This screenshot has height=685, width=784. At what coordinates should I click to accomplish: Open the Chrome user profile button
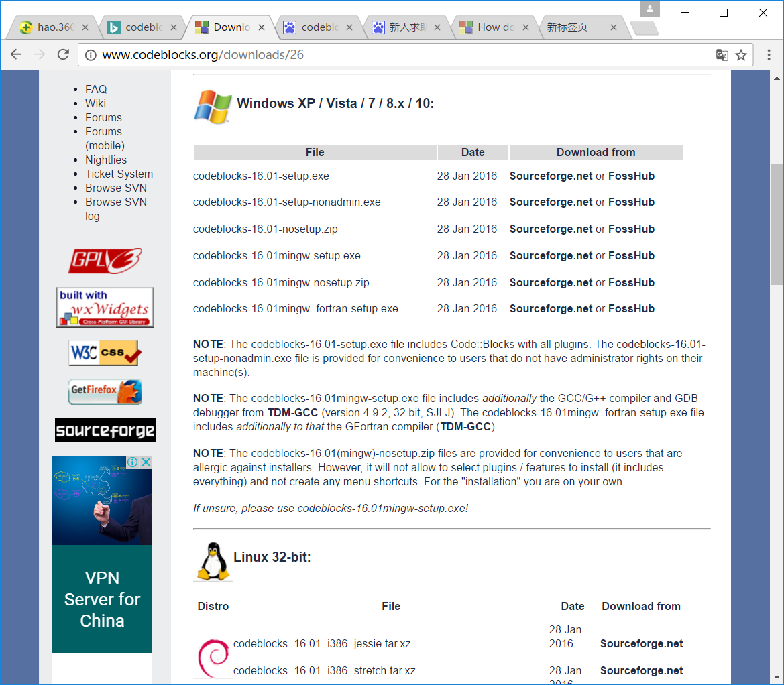tap(649, 9)
